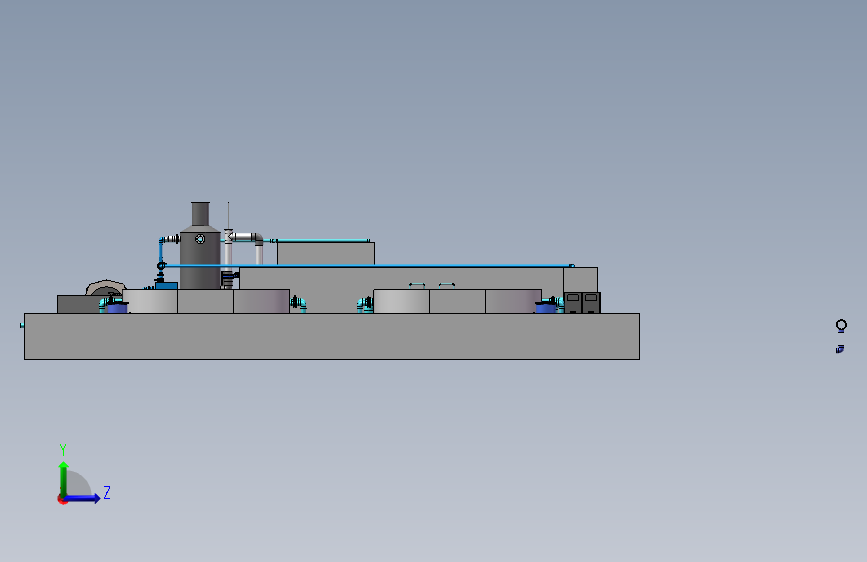Click the vertical blue pipe left of the tower

point(161,252)
